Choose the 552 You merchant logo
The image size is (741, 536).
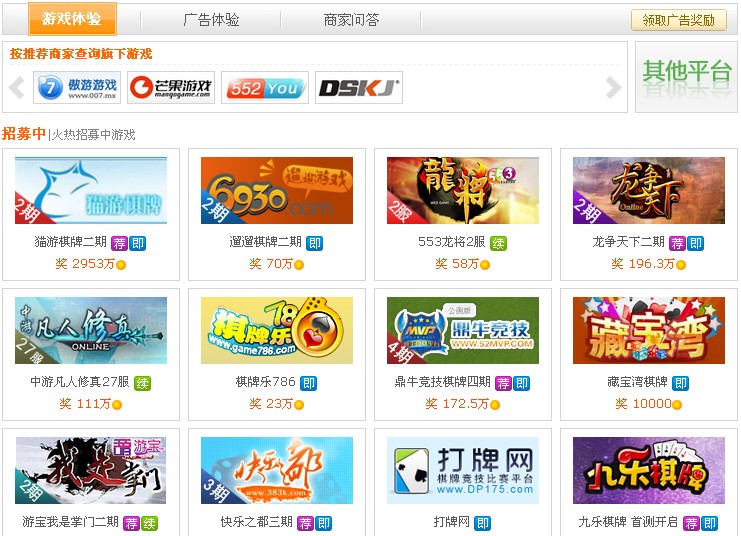click(265, 87)
